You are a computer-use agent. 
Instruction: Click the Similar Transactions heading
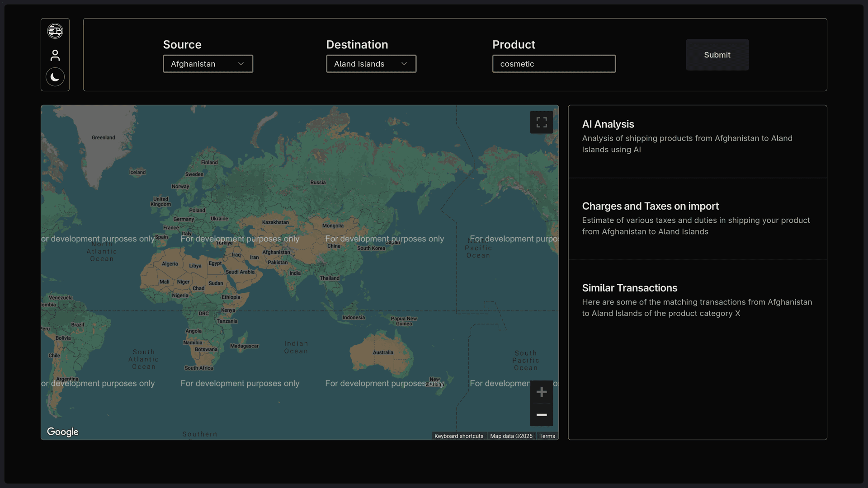pyautogui.click(x=629, y=288)
